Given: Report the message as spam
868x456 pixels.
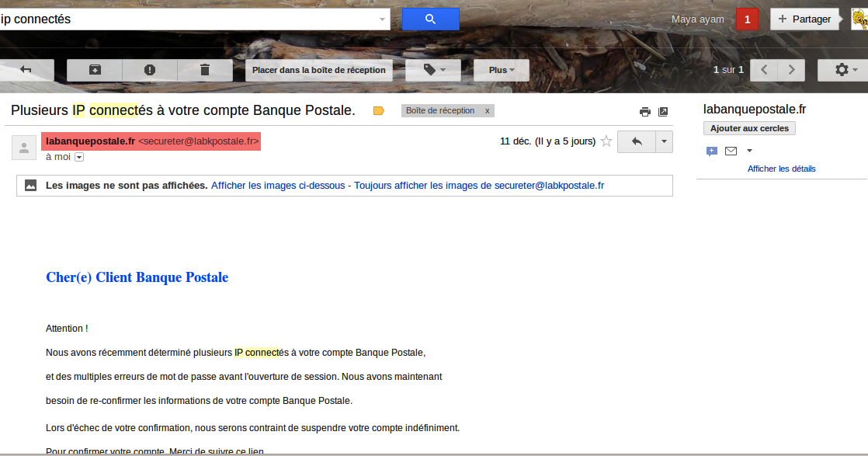Looking at the screenshot, I should point(150,70).
